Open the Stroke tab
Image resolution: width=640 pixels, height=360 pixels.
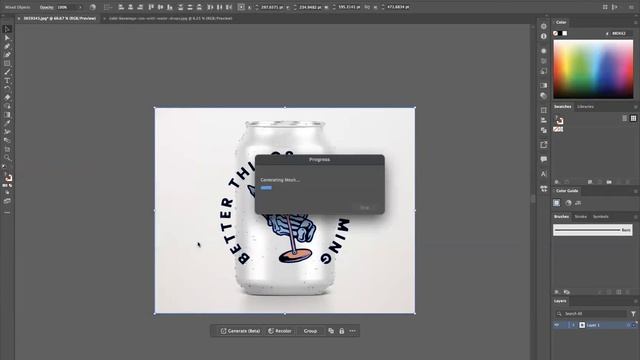point(580,217)
